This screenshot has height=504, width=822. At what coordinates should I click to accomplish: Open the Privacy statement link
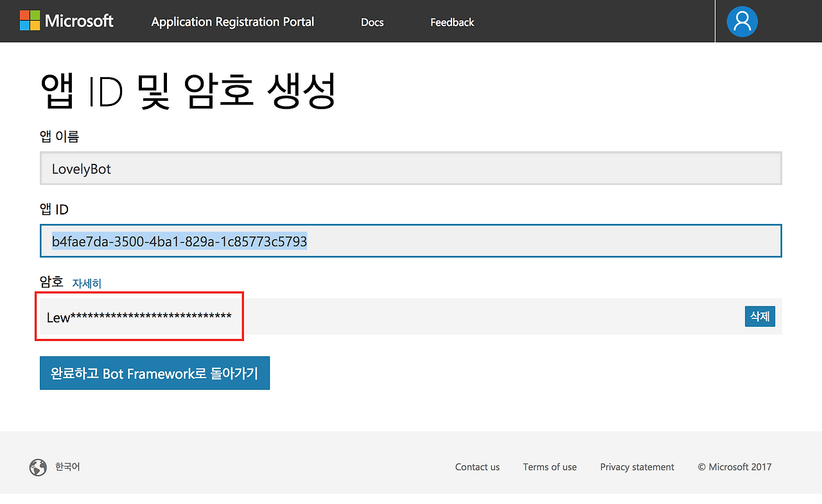tap(637, 467)
